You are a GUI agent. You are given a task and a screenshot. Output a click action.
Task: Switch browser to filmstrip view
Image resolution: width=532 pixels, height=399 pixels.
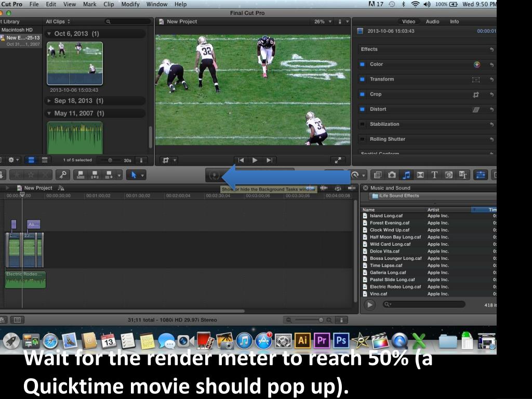[31, 160]
